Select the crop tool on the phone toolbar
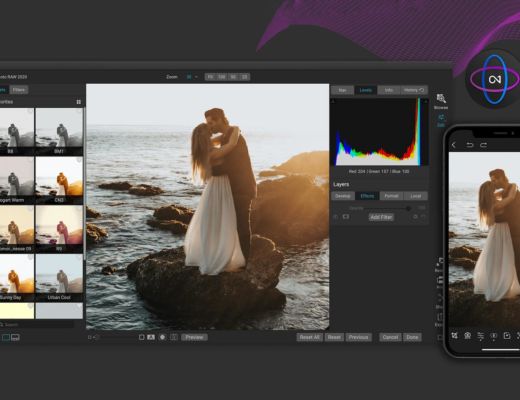Viewport: 520px width, 400px height. [454, 335]
